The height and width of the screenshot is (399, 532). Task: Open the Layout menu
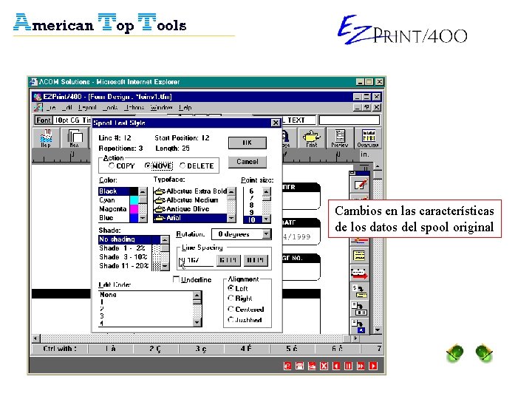(87, 108)
